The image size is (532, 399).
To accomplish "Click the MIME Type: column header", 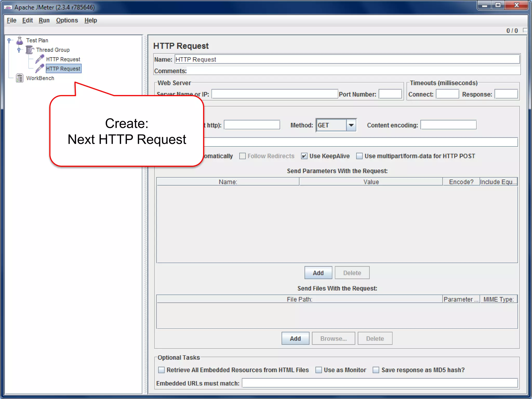I will pos(498,299).
